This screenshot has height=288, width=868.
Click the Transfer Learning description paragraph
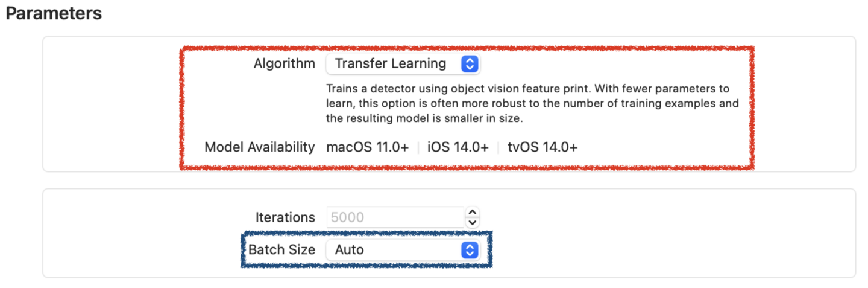[530, 103]
